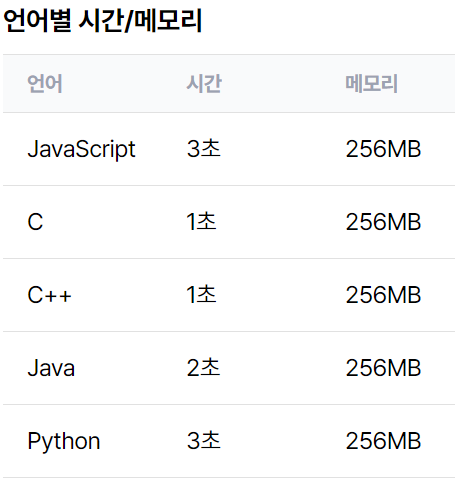The width and height of the screenshot is (455, 479).
Task: Select the JavaScript language cell
Action: [x=81, y=149]
